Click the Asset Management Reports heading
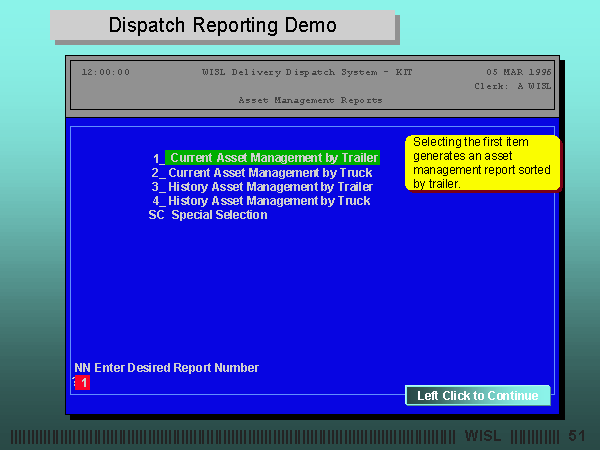The image size is (600, 450). (x=309, y=100)
